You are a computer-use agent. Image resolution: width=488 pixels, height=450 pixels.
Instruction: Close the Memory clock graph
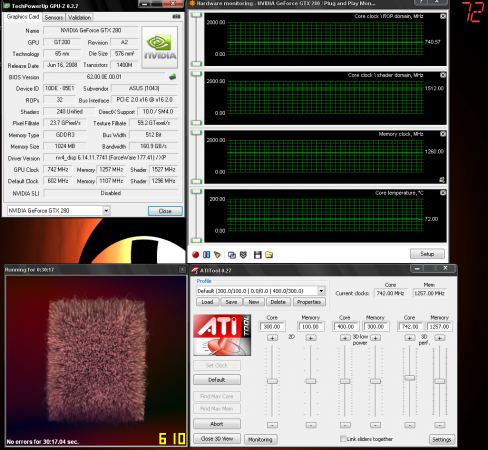coord(443,134)
